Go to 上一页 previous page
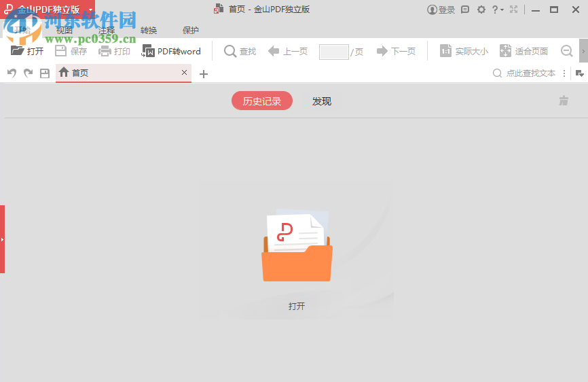 [x=288, y=51]
